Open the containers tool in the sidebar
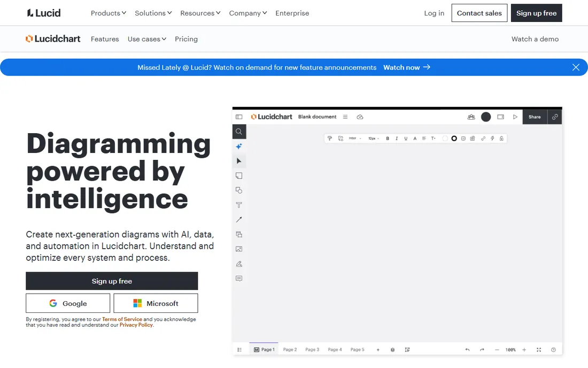The height and width of the screenshot is (368, 588). [239, 234]
